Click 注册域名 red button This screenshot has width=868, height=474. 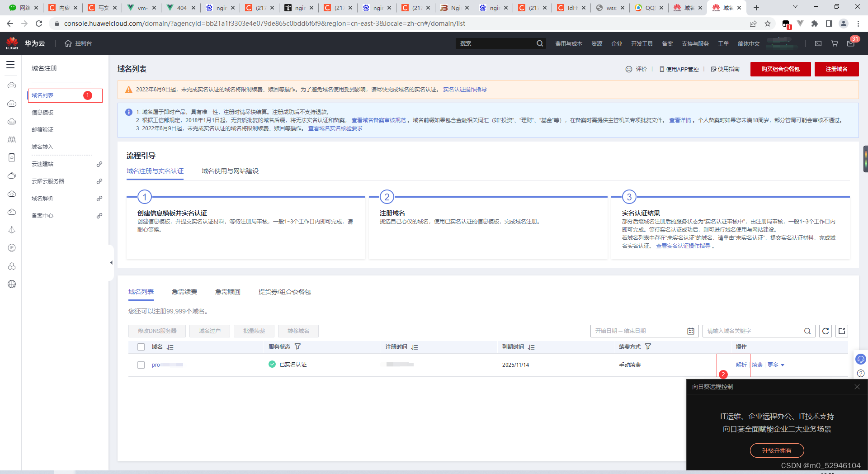[x=836, y=69]
